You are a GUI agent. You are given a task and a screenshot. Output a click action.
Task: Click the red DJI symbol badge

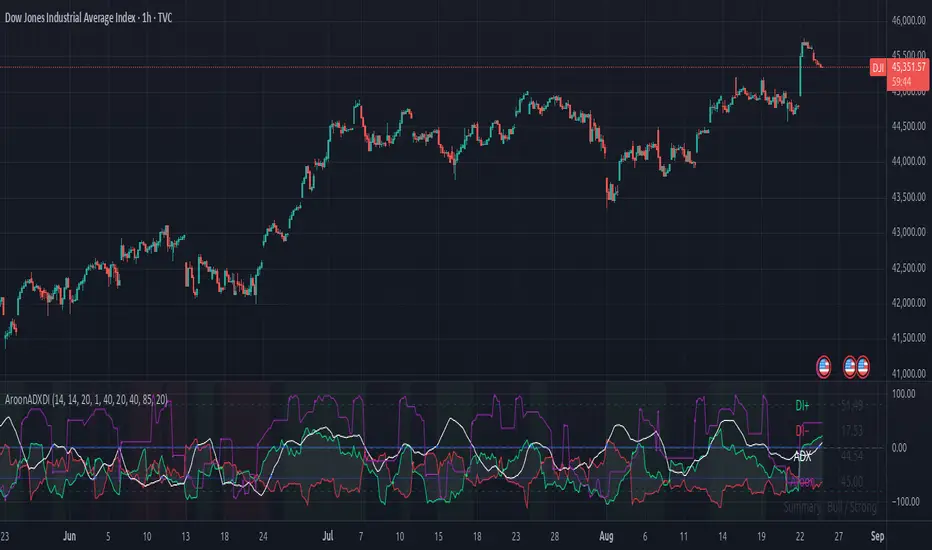tap(877, 67)
